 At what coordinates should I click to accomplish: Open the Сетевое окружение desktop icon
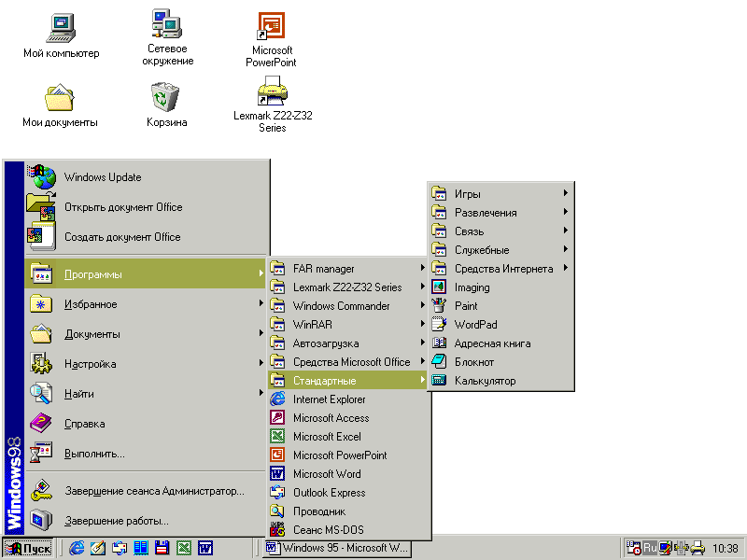pos(167,37)
